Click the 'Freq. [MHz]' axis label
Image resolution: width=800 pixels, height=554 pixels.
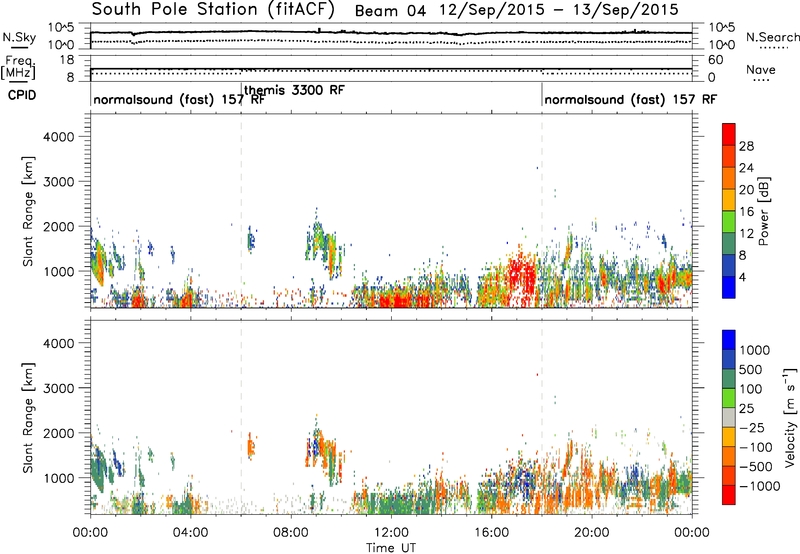tap(18, 67)
